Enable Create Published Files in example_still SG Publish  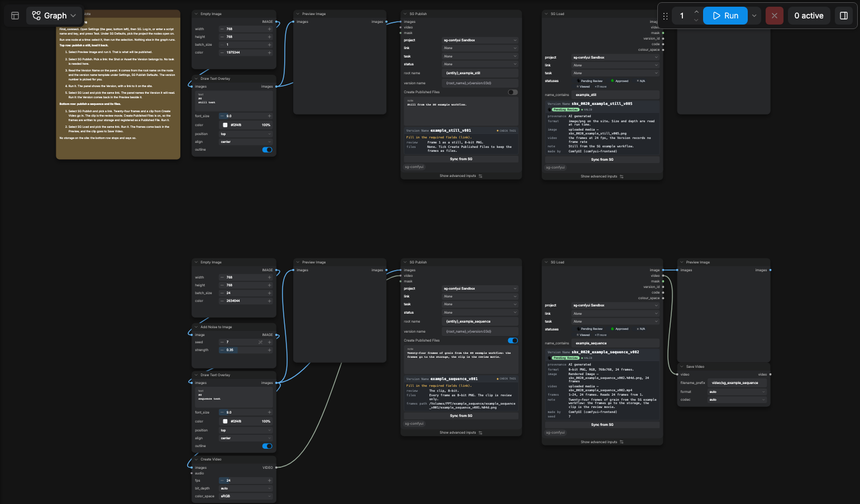(513, 92)
